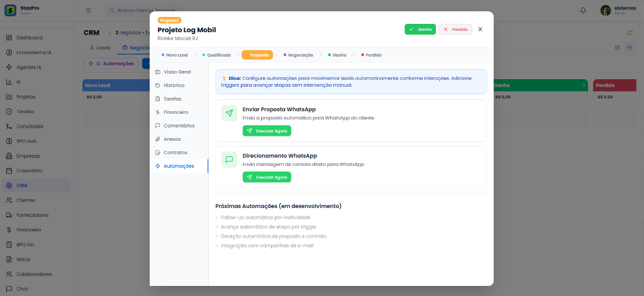The width and height of the screenshot is (644, 296).
Task: Open Tarefas in the main sidebar
Action: point(36,112)
